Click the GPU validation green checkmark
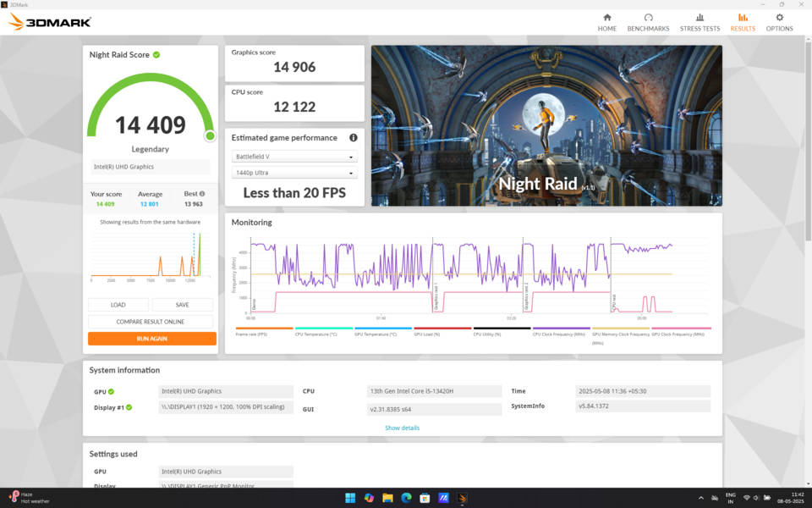This screenshot has height=508, width=812. (111, 391)
